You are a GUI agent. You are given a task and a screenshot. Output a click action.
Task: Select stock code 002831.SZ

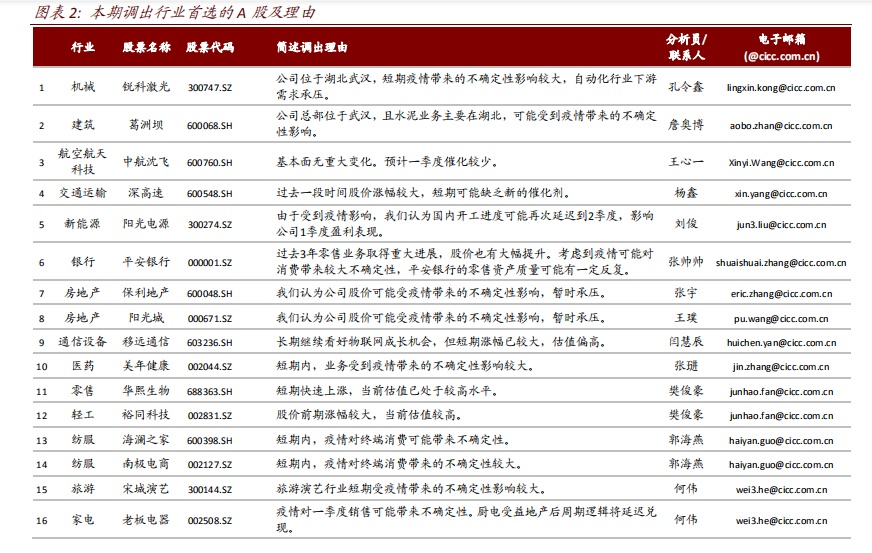point(210,416)
